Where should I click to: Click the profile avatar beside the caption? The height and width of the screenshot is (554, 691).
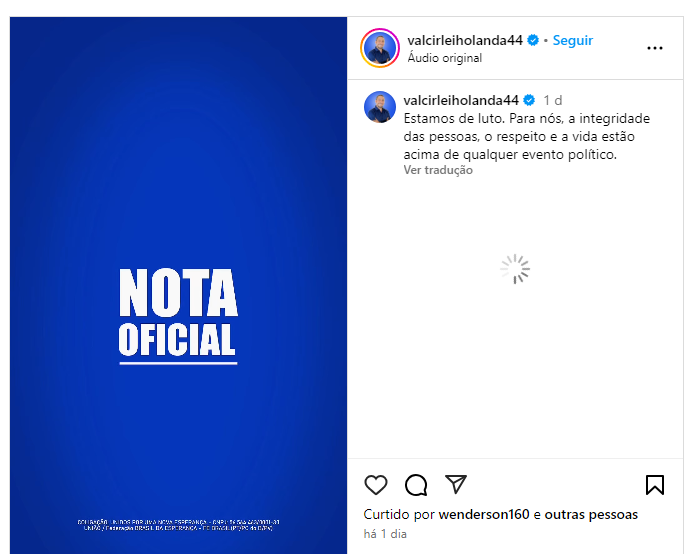[380, 107]
